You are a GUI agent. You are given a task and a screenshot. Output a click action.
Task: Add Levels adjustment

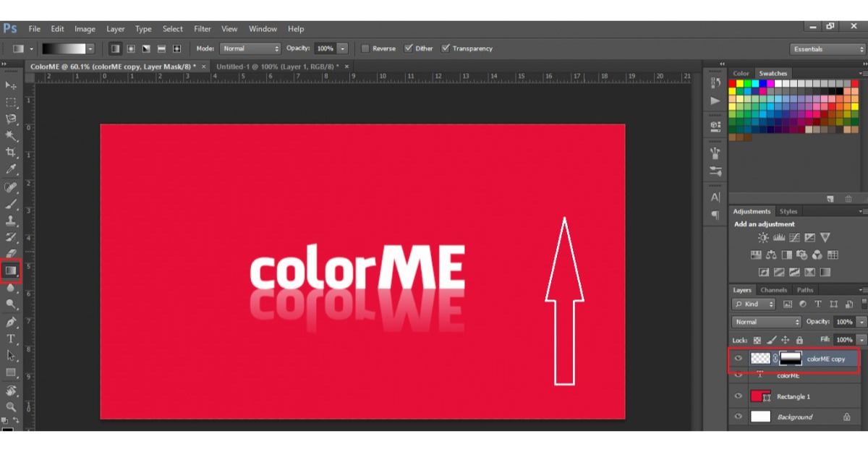(779, 237)
